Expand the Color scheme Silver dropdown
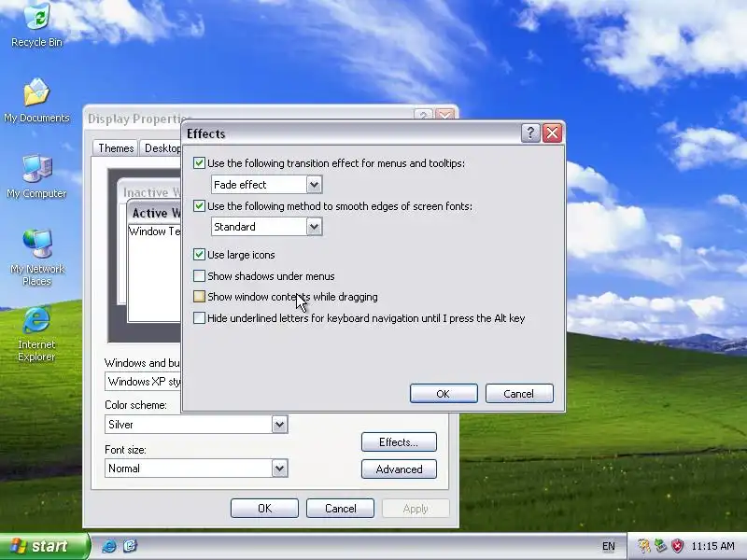The width and height of the screenshot is (747, 560). click(x=279, y=425)
